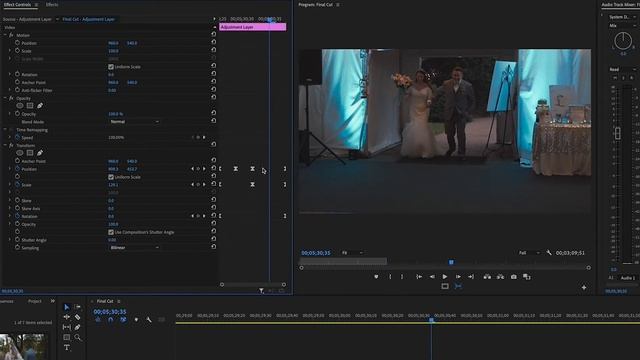Select the Slip tool

click(x=67, y=327)
